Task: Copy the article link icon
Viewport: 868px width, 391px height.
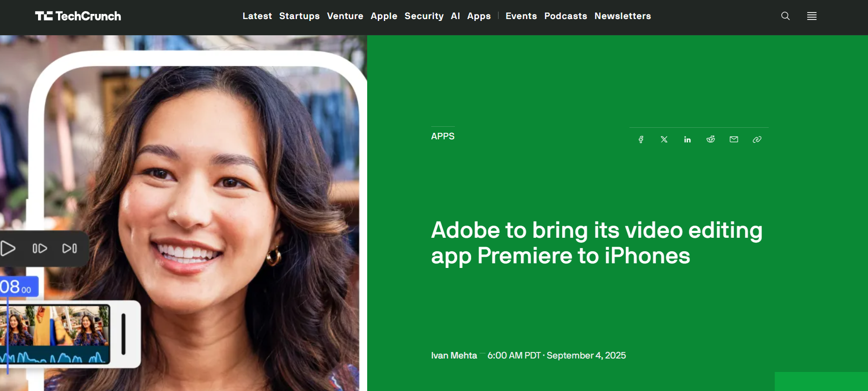Action: 757,139
